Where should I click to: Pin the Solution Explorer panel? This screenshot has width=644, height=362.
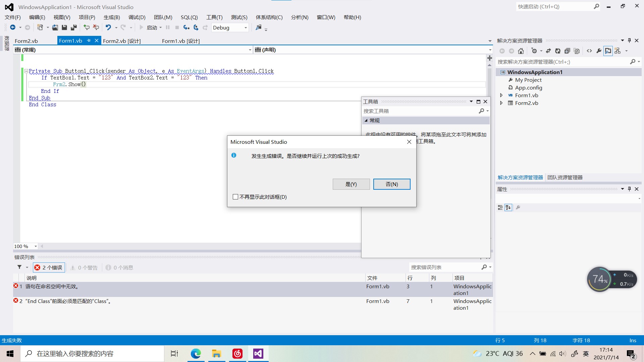[630, 41]
